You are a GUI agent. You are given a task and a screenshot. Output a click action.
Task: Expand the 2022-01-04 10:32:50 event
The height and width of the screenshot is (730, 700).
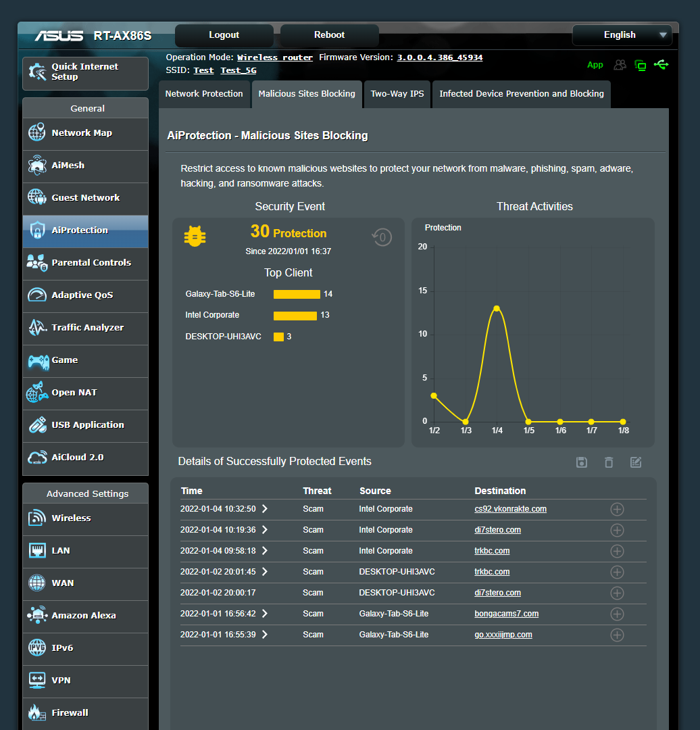pos(265,509)
